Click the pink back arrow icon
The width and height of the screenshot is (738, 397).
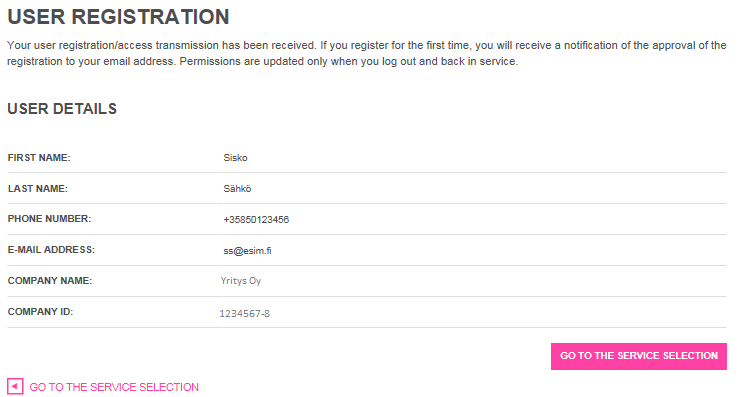[15, 387]
